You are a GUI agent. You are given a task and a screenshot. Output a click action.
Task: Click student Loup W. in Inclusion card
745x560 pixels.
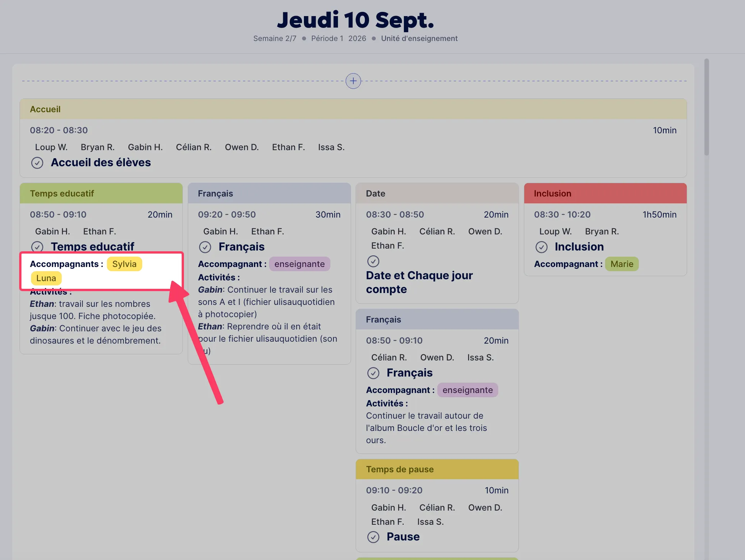click(555, 231)
